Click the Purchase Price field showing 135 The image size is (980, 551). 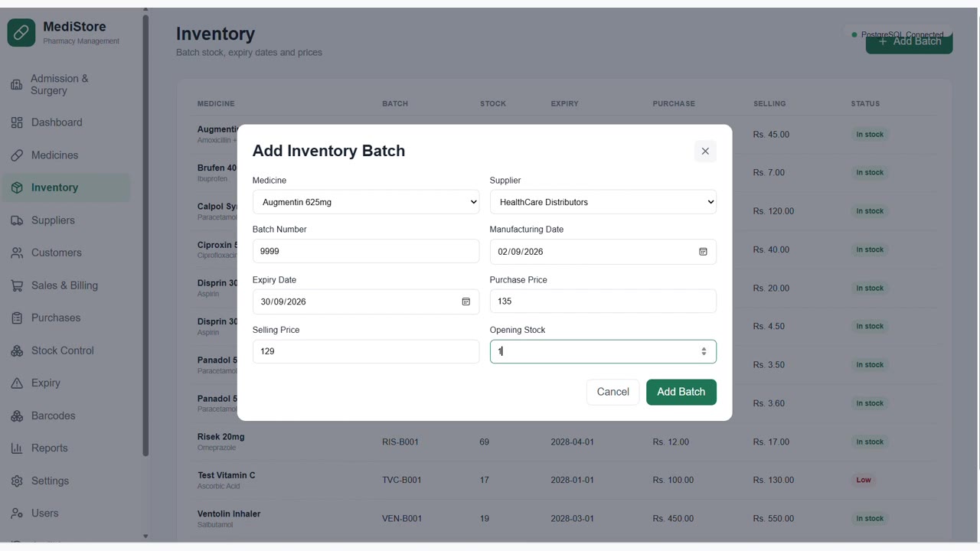pos(603,302)
